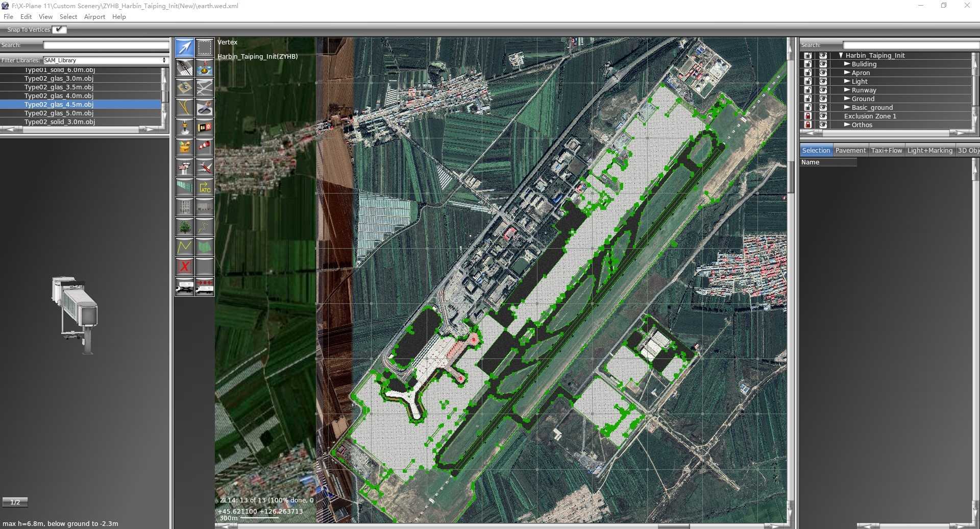This screenshot has height=529, width=980.
Task: Open the Edit menu
Action: click(x=26, y=16)
